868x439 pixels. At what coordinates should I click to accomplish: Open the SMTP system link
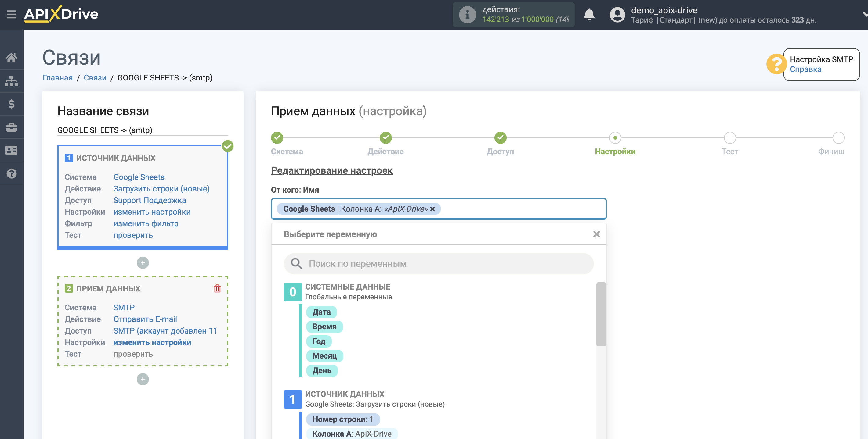point(124,308)
